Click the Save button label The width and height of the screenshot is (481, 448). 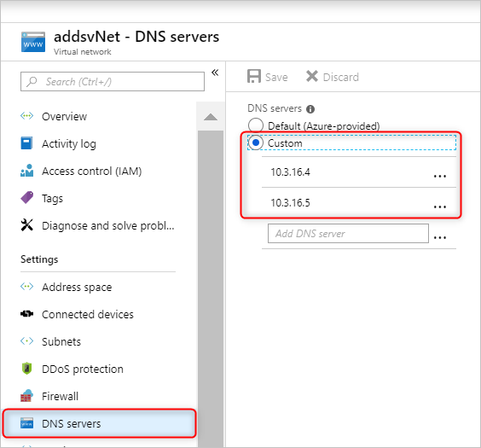(276, 77)
